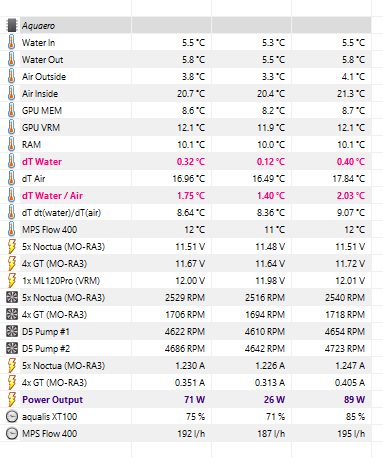This screenshot has height=458, width=383.
Task: Select the Water Out sensor row
Action: coord(188,59)
